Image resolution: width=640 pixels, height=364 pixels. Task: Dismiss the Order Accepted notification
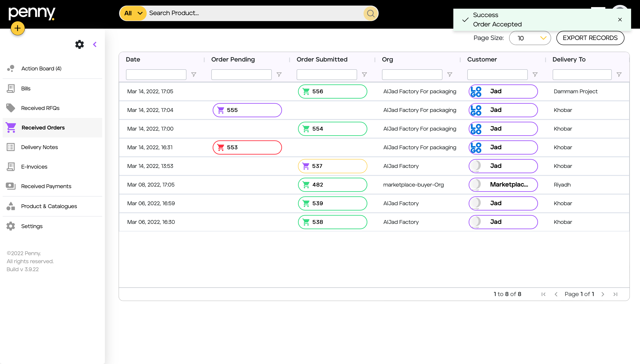(x=620, y=20)
